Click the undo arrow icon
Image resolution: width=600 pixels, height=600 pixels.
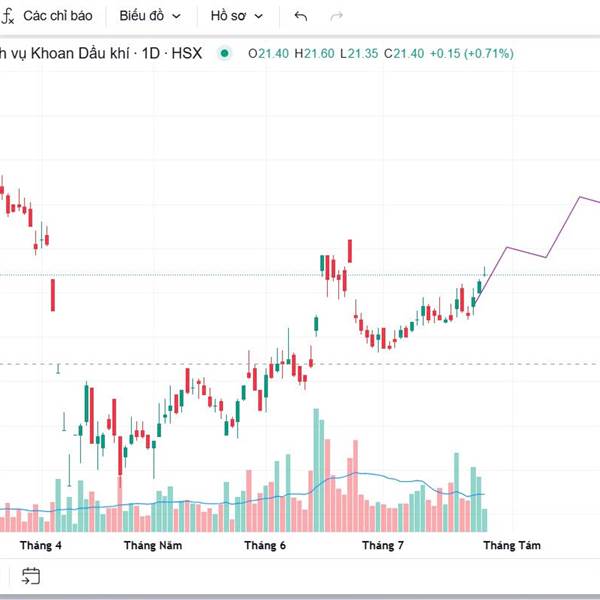click(301, 16)
